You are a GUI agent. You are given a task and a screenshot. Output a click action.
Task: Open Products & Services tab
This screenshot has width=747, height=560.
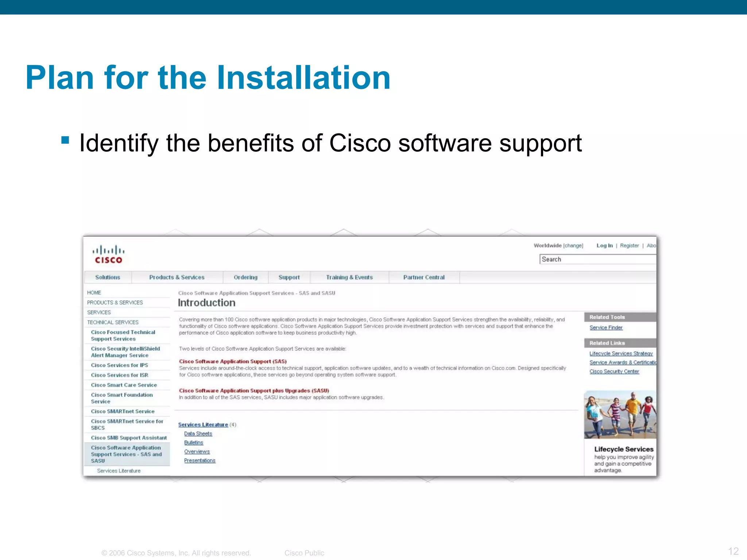tap(177, 277)
